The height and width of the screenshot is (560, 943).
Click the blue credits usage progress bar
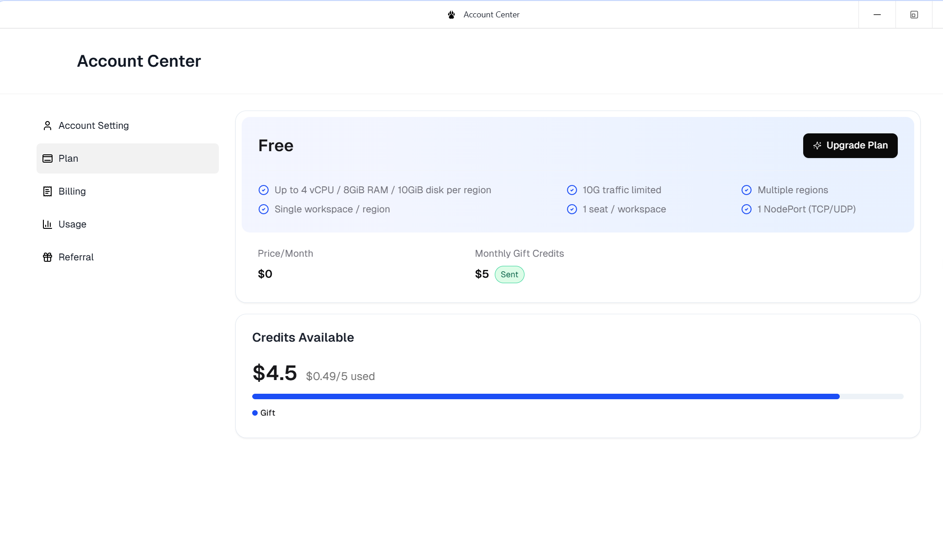click(x=546, y=396)
